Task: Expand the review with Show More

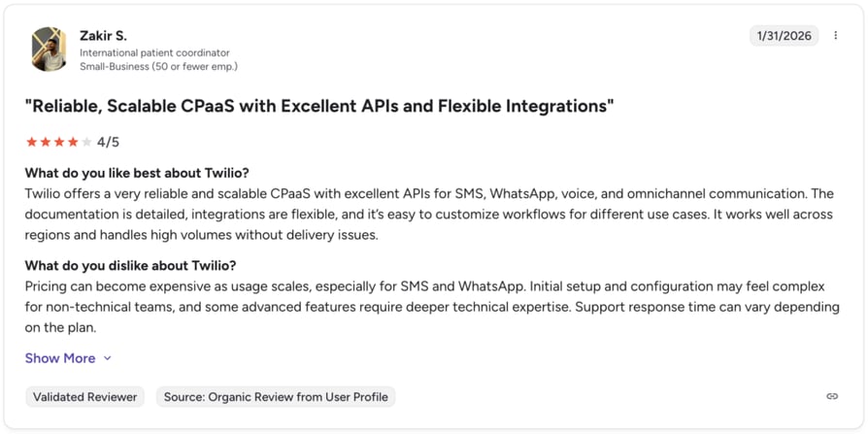Action: coord(60,358)
